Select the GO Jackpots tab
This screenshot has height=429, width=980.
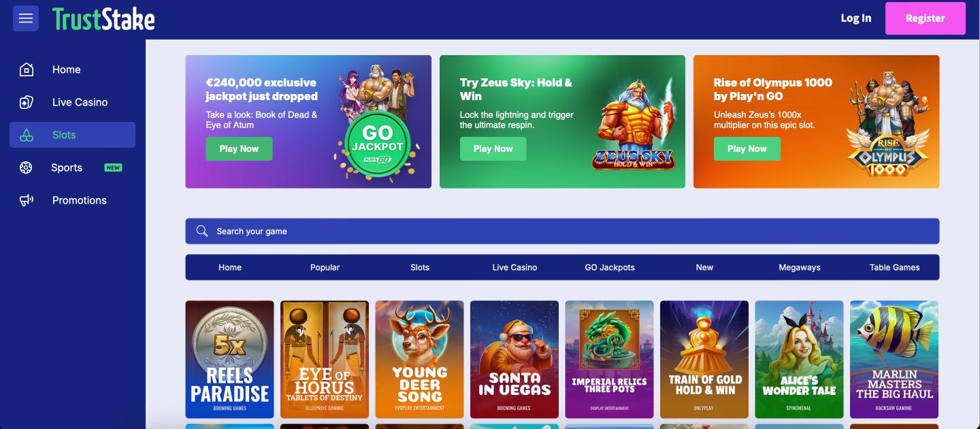610,268
